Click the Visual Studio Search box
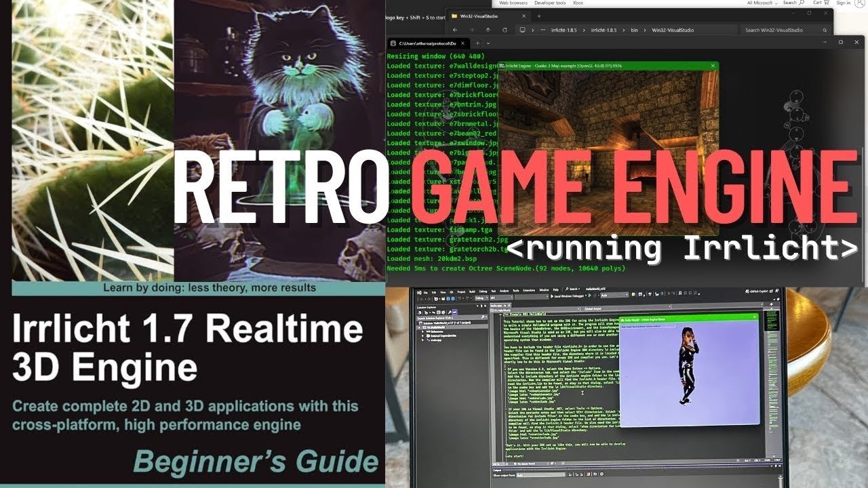This screenshot has height=488, width=868. [573, 289]
